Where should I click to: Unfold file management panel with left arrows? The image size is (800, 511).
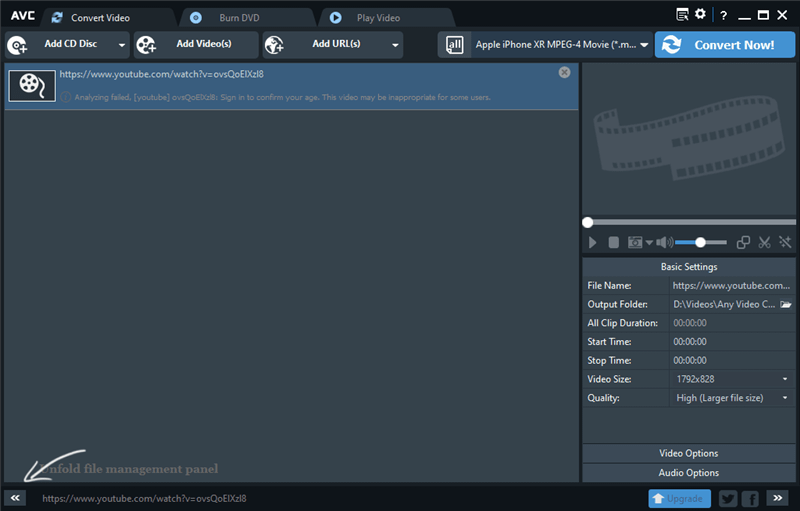15,498
